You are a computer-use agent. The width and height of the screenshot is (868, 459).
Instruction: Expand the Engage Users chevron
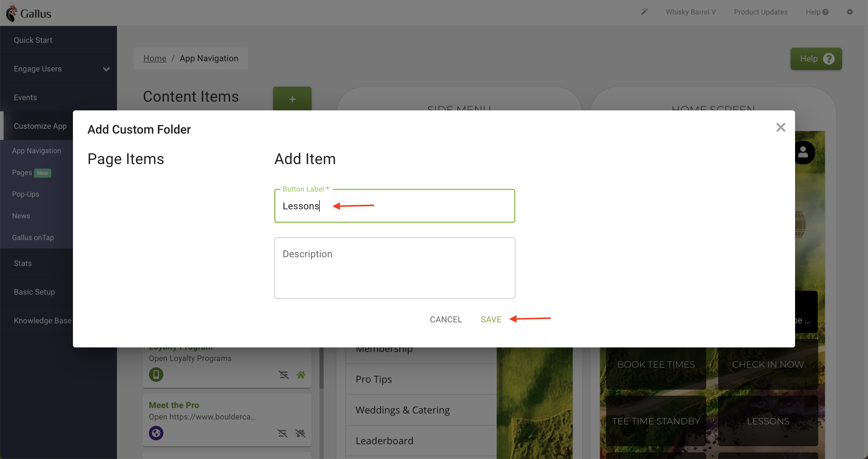point(106,69)
